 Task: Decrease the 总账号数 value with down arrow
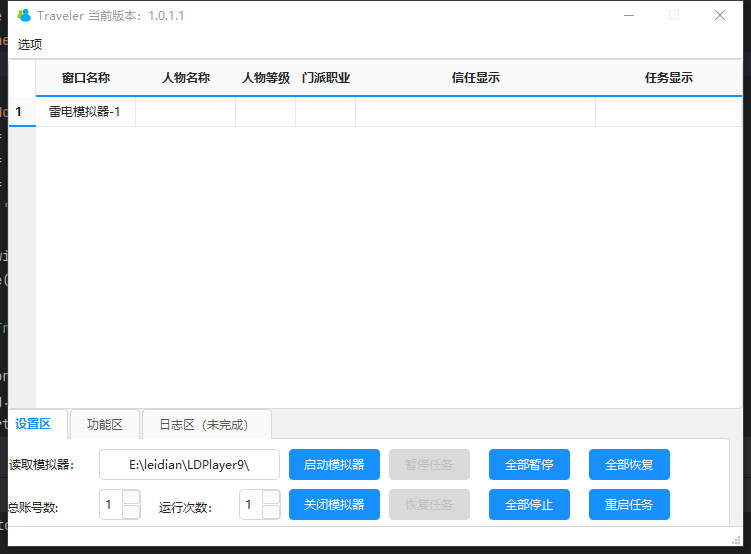[x=131, y=512]
